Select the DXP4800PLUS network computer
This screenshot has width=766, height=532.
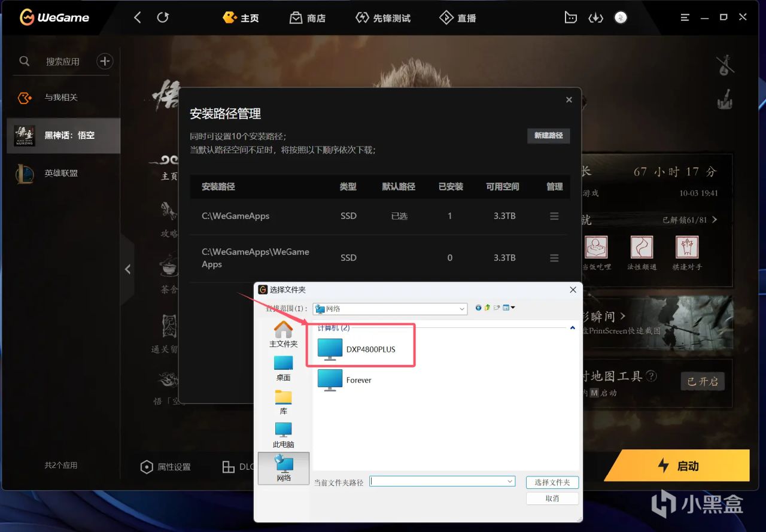tap(357, 349)
